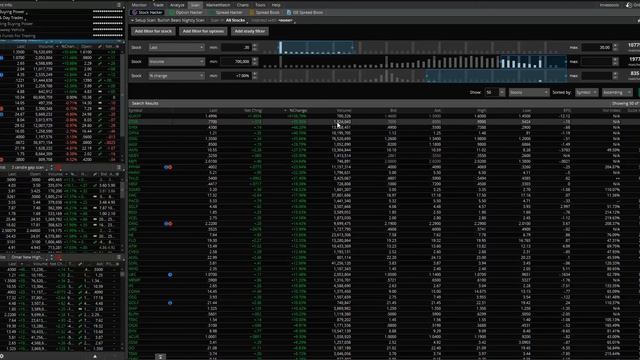Image resolution: width=640 pixels, height=360 pixels.
Task: Click the red icon beside 2 candle gap scan
Action: coord(58,168)
